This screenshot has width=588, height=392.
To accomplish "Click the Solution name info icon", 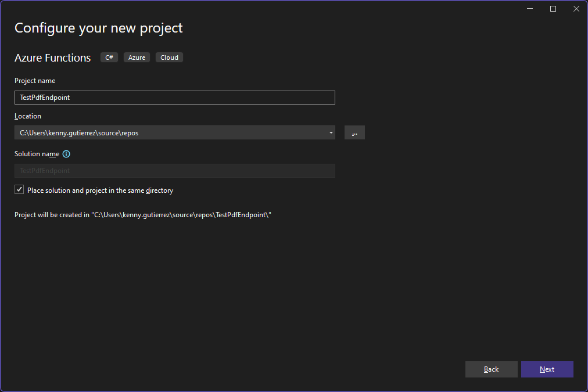I will tap(66, 154).
